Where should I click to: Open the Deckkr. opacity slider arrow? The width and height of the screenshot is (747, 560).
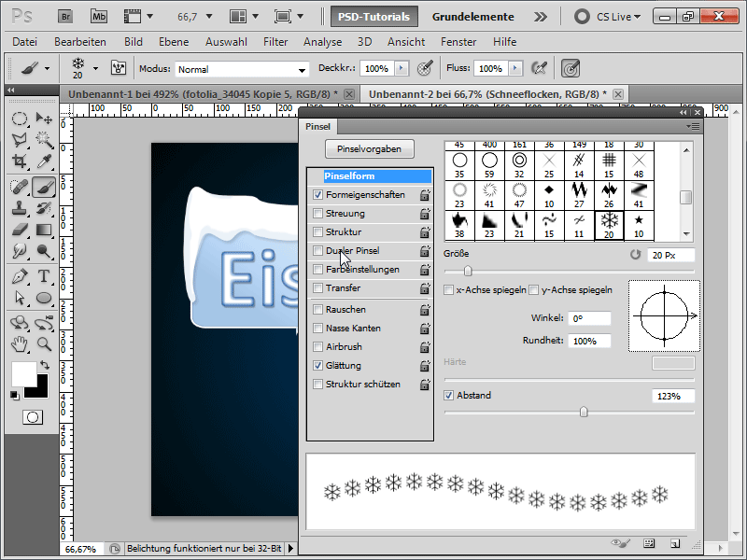402,68
